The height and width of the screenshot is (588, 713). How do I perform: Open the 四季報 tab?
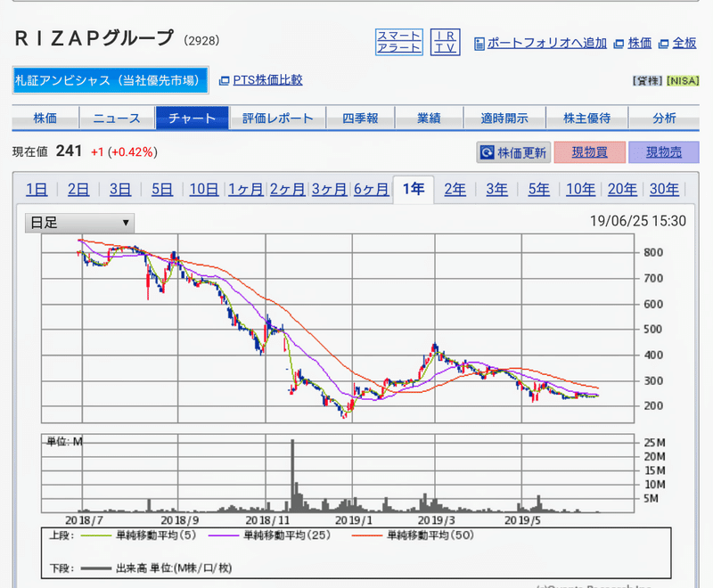[x=360, y=118]
